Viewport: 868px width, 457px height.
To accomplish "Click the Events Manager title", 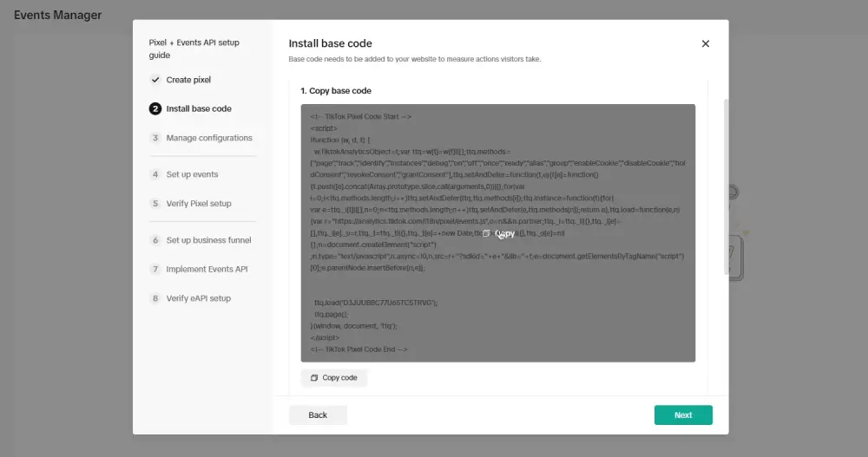I will coord(57,15).
